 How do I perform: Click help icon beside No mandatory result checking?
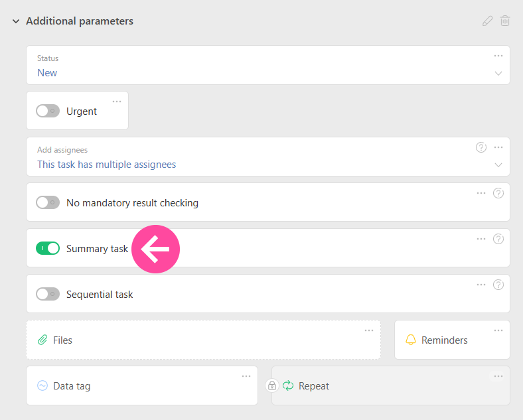click(x=498, y=193)
